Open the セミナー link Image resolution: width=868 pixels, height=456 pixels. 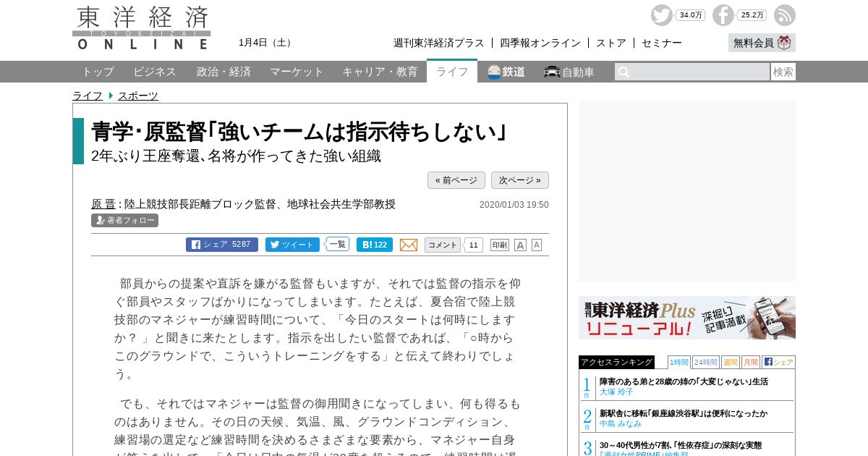pyautogui.click(x=662, y=43)
